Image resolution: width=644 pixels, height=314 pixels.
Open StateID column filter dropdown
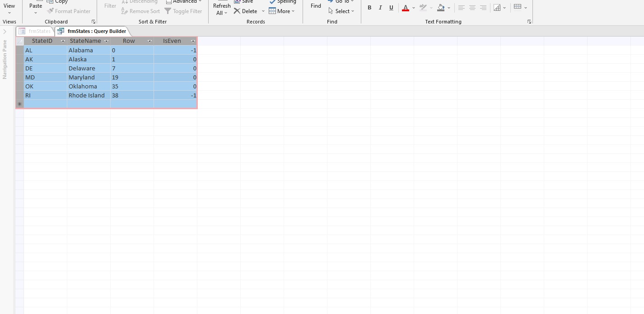(63, 41)
